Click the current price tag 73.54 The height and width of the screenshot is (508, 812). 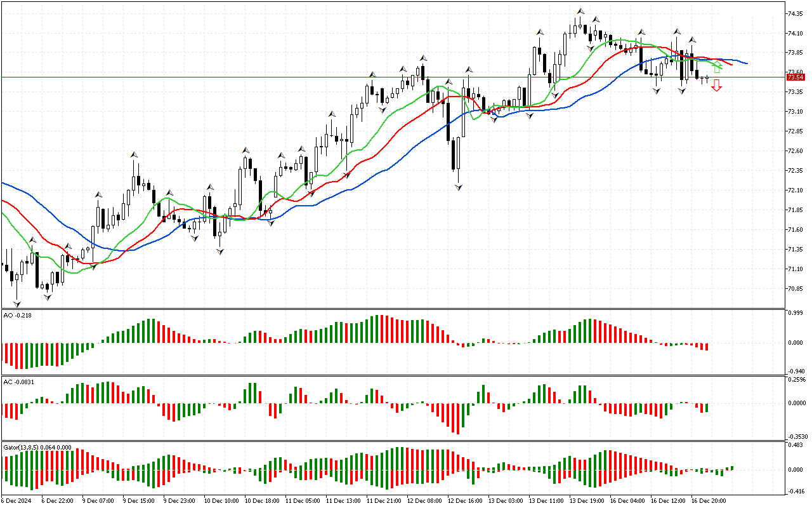tap(795, 77)
